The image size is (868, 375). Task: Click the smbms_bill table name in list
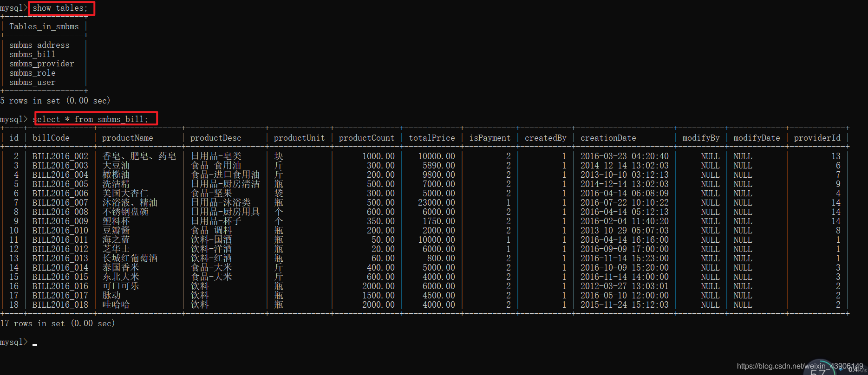pyautogui.click(x=33, y=54)
